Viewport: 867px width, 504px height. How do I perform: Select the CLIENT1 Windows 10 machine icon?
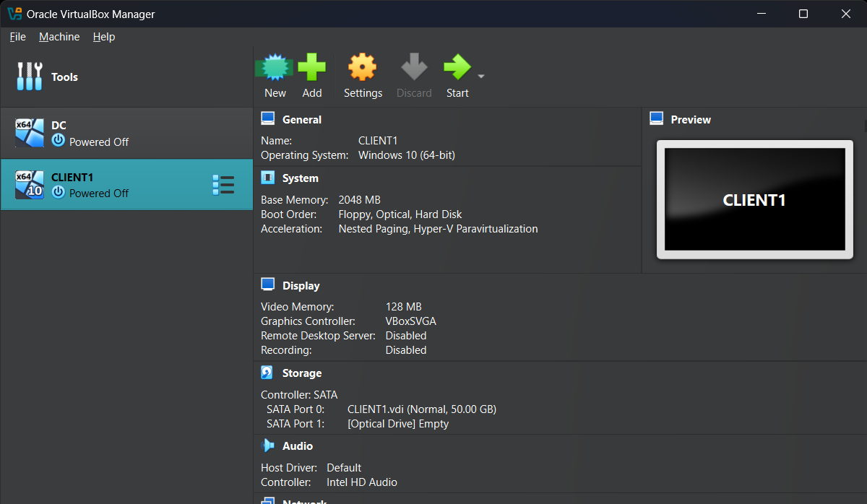point(30,184)
